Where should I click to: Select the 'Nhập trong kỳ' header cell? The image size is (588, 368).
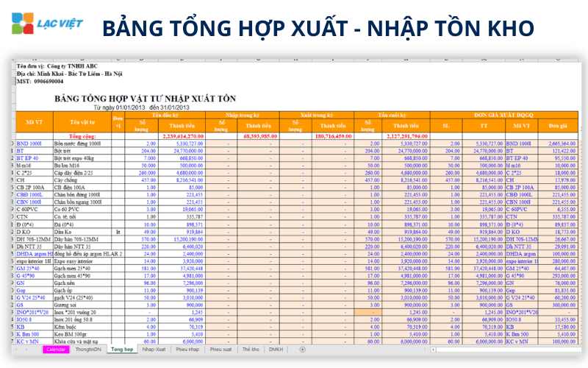click(x=243, y=115)
